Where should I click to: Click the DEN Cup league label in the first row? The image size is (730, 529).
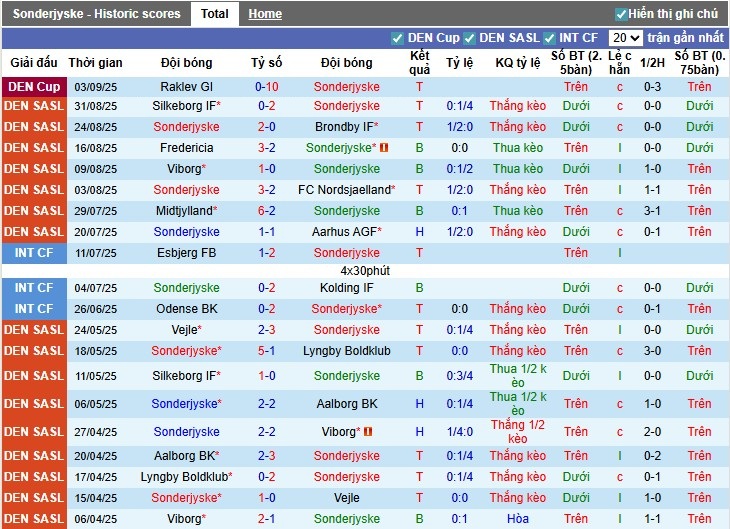(34, 87)
